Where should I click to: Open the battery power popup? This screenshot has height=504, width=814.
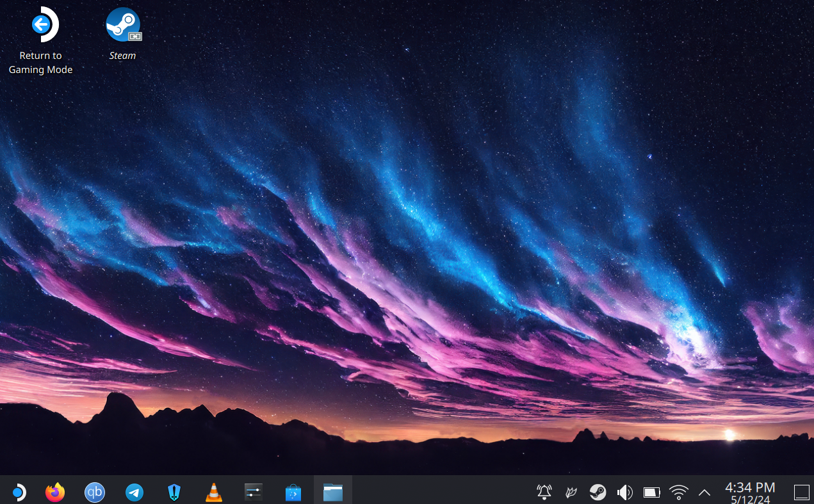651,492
